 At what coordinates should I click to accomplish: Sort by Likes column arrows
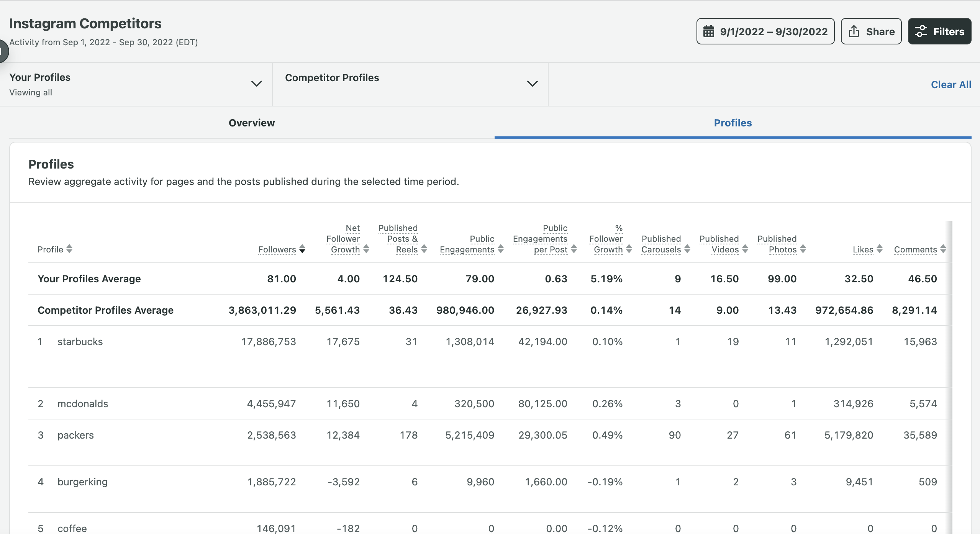coord(880,249)
